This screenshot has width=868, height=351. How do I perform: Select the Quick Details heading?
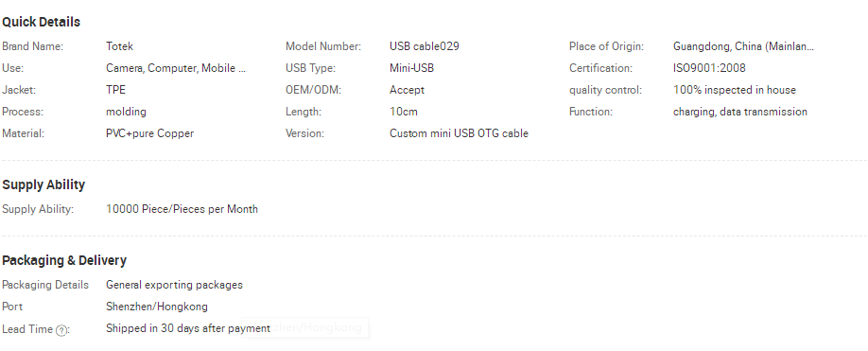coord(42,22)
